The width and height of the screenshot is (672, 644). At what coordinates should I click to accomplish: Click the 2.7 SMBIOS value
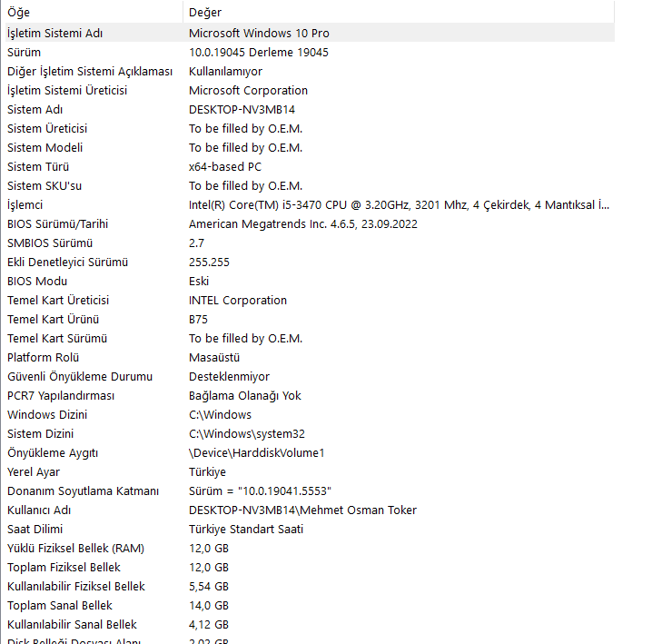click(196, 243)
